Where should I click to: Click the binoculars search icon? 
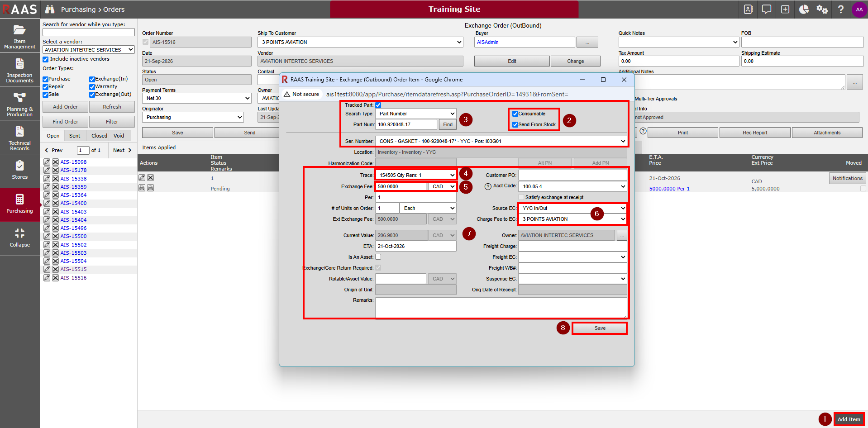(x=50, y=9)
